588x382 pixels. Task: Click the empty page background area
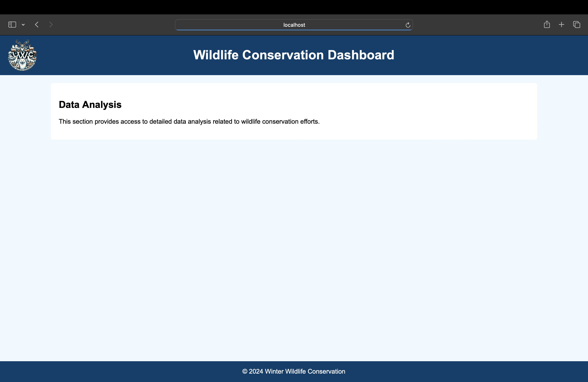[294, 247]
